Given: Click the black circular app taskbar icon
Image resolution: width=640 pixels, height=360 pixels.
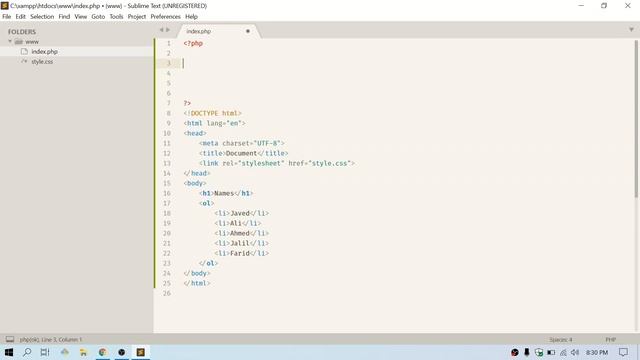Looking at the screenshot, I should click(x=122, y=352).
